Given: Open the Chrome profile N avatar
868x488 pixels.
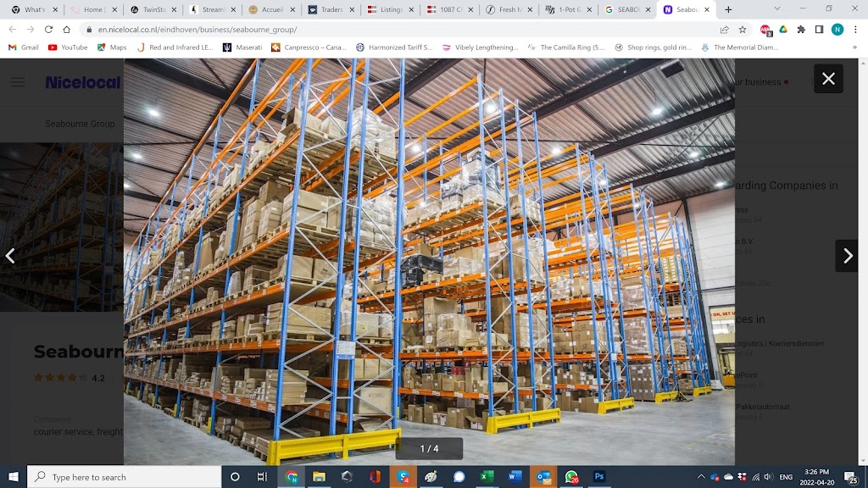Looking at the screenshot, I should [x=837, y=30].
